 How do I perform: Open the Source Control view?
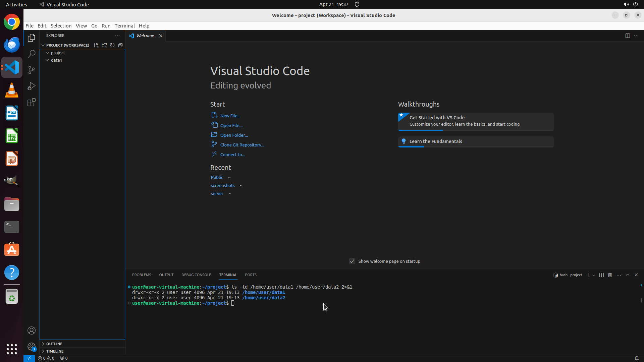(32, 70)
